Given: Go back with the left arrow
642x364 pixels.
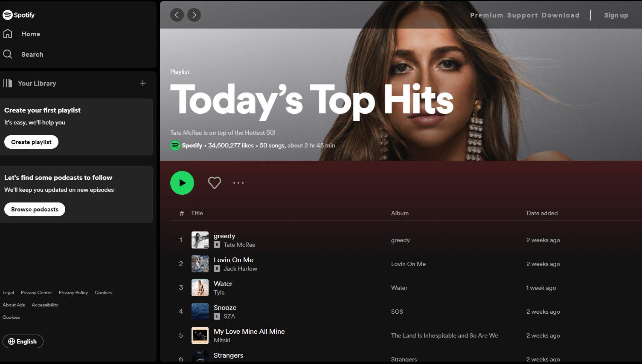Looking at the screenshot, I should (x=177, y=15).
